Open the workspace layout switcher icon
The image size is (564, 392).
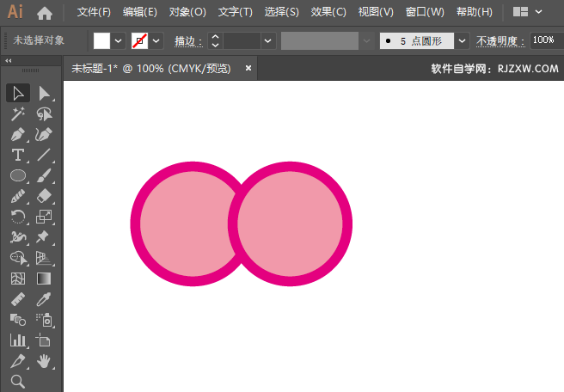point(520,12)
